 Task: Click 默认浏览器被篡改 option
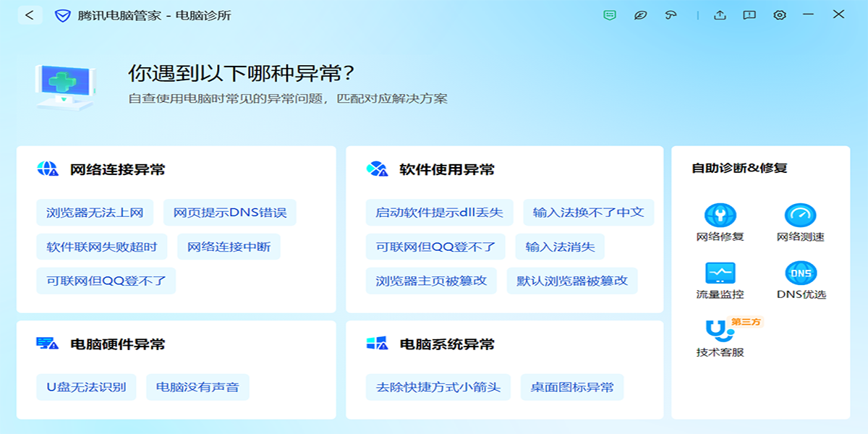[572, 281]
